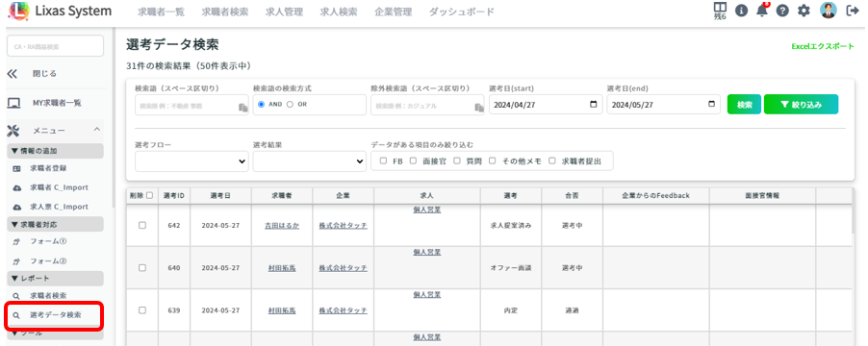Check the FB filter checkbox

pos(383,161)
